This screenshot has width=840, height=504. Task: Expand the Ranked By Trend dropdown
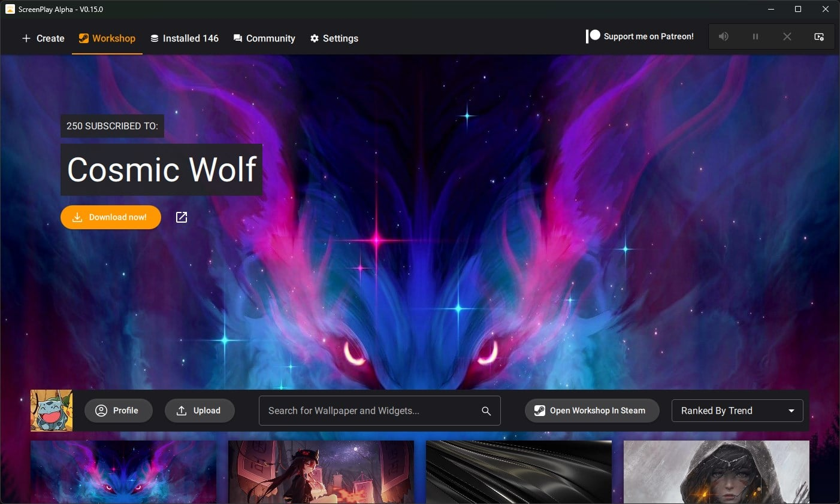tap(737, 411)
